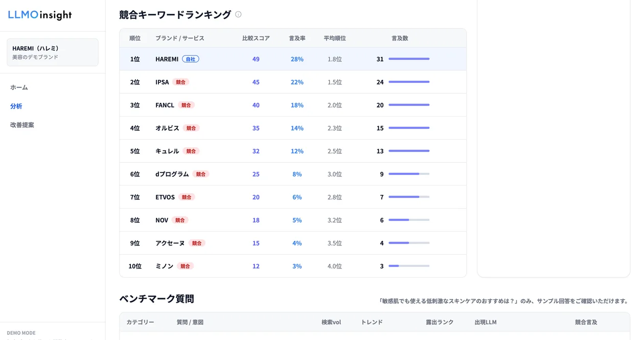The height and width of the screenshot is (340, 644).
Task: Click the ブランド / サービス column header
Action: click(180, 38)
